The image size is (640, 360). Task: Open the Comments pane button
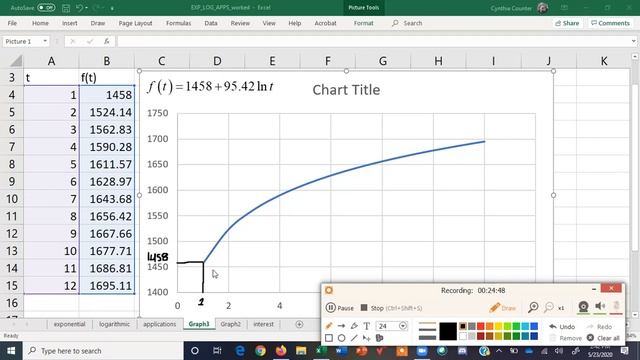click(x=611, y=23)
